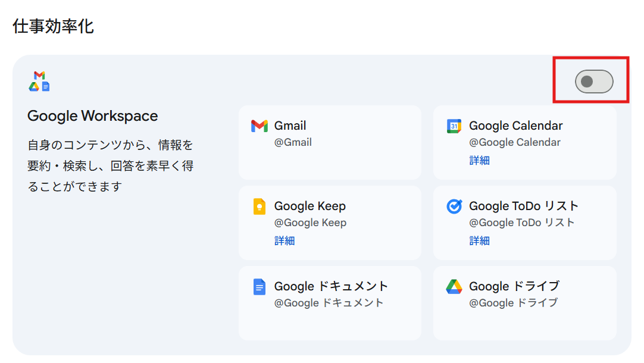
Task: Click the @Google ドキュメント handle text
Action: (x=329, y=303)
